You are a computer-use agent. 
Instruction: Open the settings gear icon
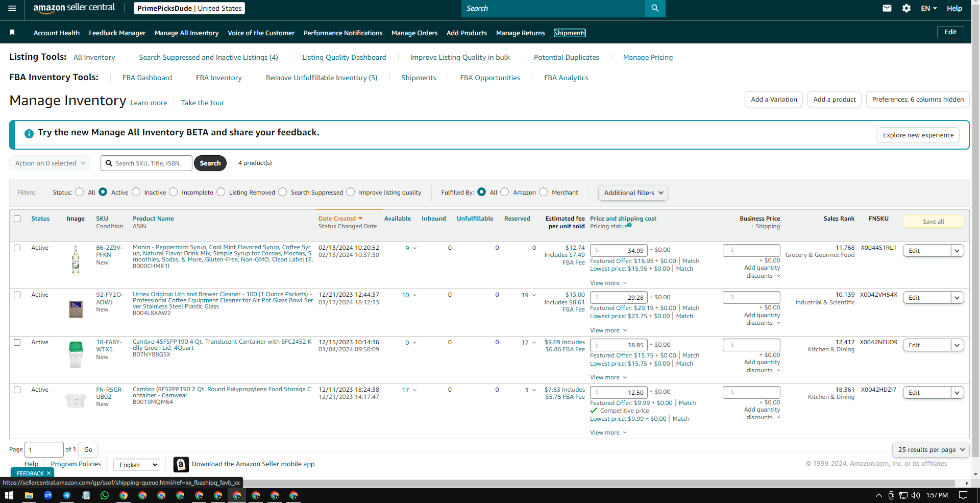point(906,8)
